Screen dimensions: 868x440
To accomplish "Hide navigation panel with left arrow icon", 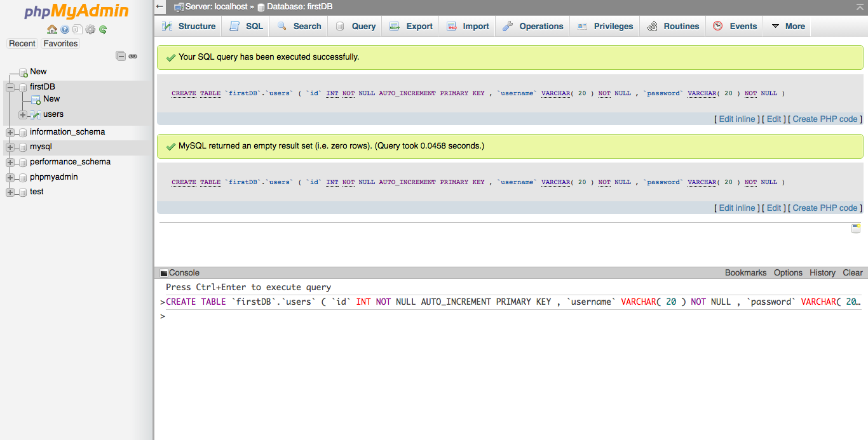I will [160, 6].
